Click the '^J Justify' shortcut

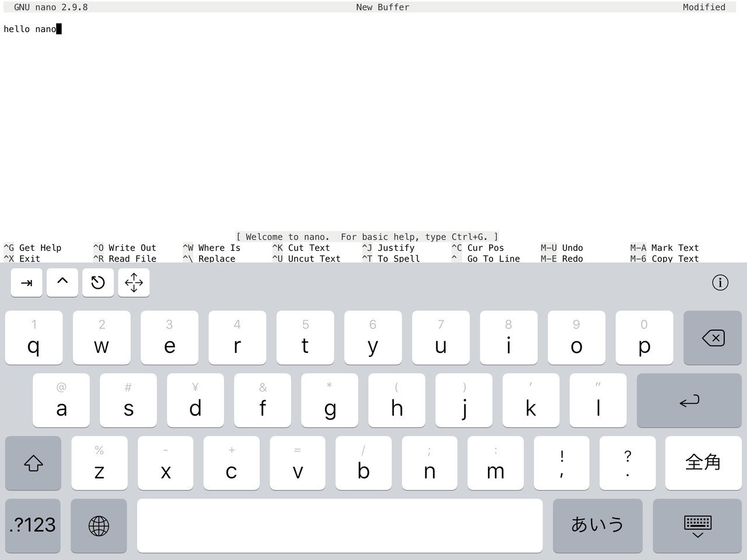point(389,248)
